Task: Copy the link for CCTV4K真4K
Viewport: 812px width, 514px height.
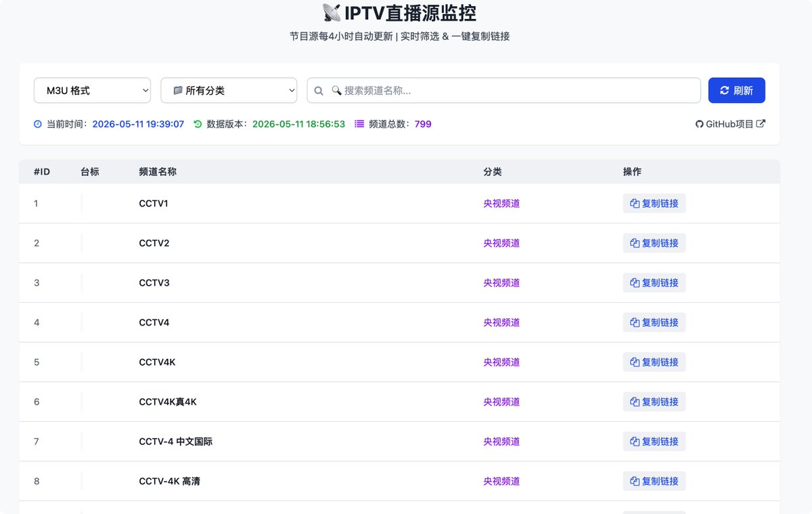Action: point(654,402)
